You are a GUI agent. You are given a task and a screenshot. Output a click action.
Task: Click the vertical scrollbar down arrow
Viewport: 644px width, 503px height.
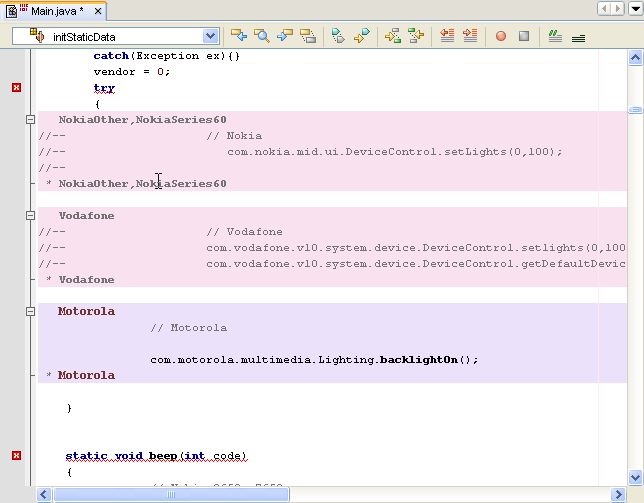coord(635,477)
